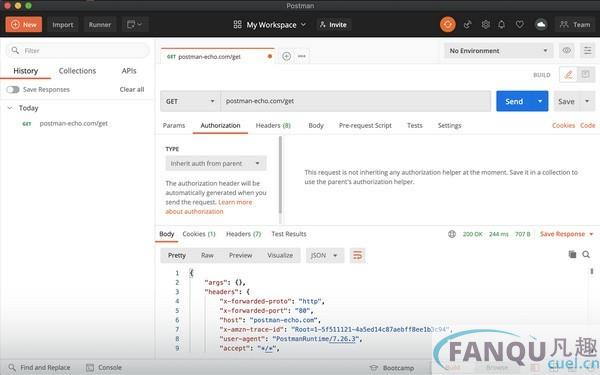Click the network globe icon
This screenshot has width=600, height=375.
pyautogui.click(x=452, y=234)
